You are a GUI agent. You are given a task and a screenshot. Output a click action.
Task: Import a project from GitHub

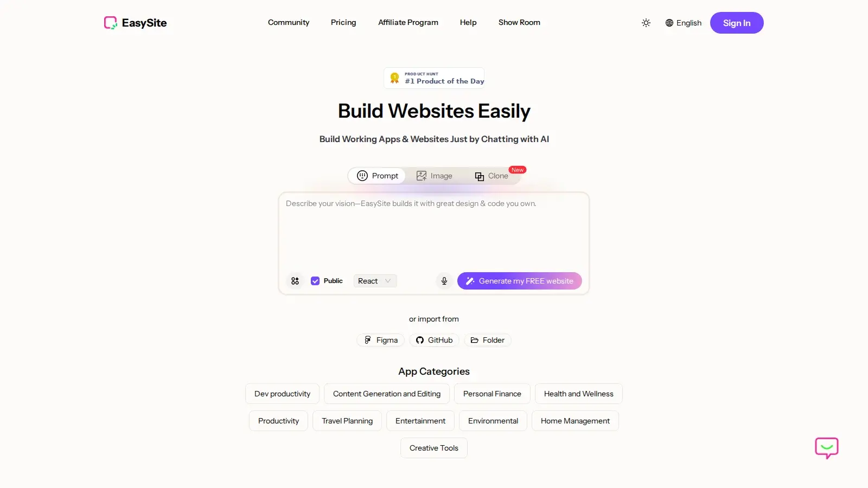point(433,340)
